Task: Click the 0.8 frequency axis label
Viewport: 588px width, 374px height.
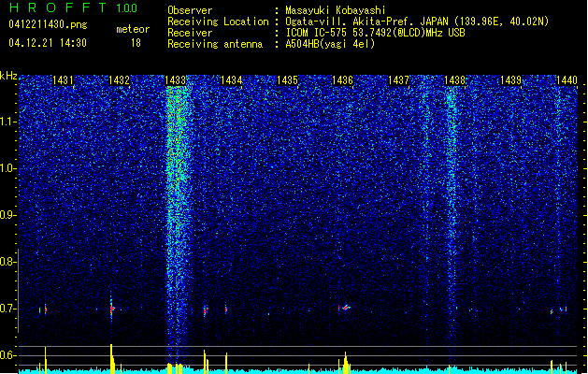Action: (x=7, y=262)
